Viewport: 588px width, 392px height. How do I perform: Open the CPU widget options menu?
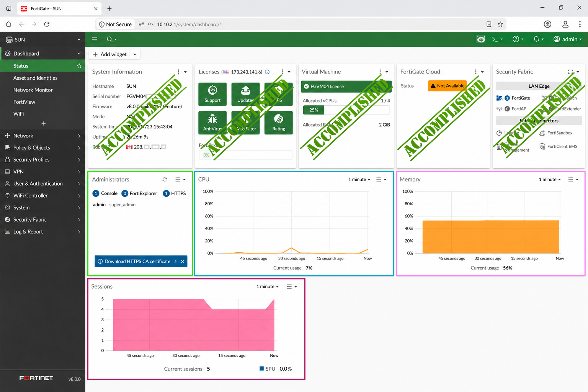tap(381, 180)
